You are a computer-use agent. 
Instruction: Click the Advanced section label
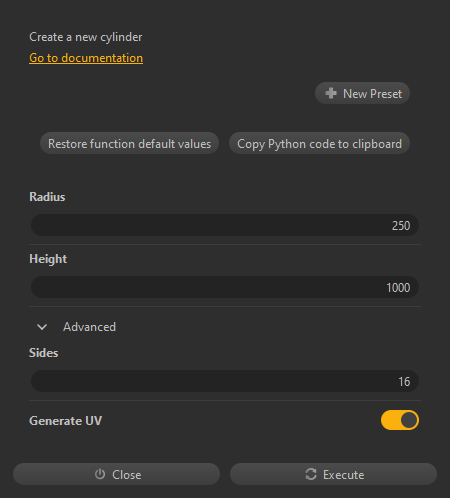(90, 327)
